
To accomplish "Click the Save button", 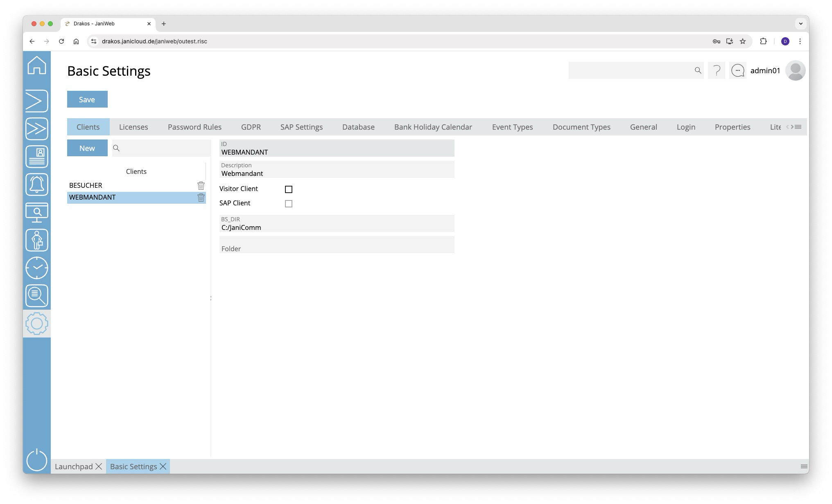I will click(87, 99).
